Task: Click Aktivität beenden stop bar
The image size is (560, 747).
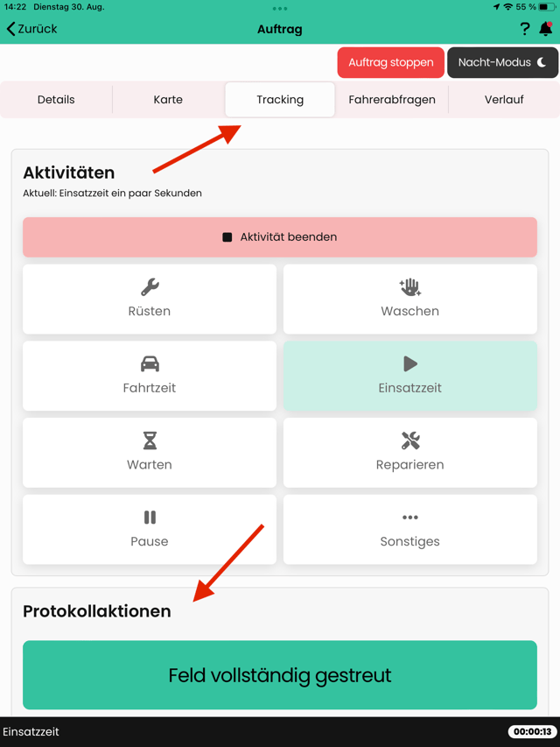Action: coord(280,237)
